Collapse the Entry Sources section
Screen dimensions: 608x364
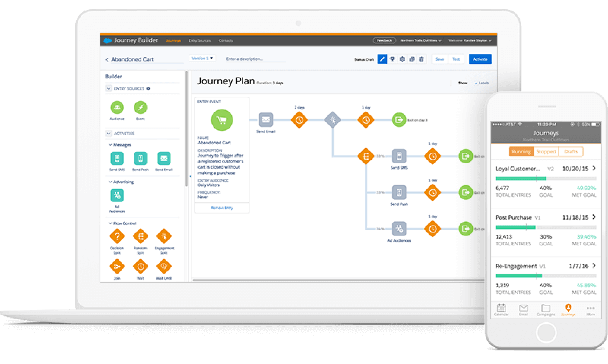(109, 89)
